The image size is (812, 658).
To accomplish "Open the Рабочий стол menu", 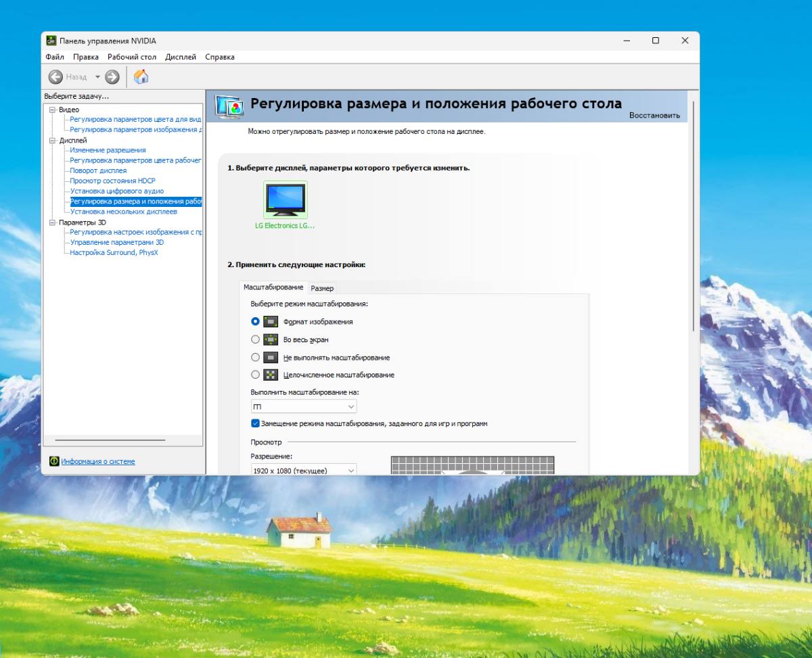I will [x=132, y=57].
